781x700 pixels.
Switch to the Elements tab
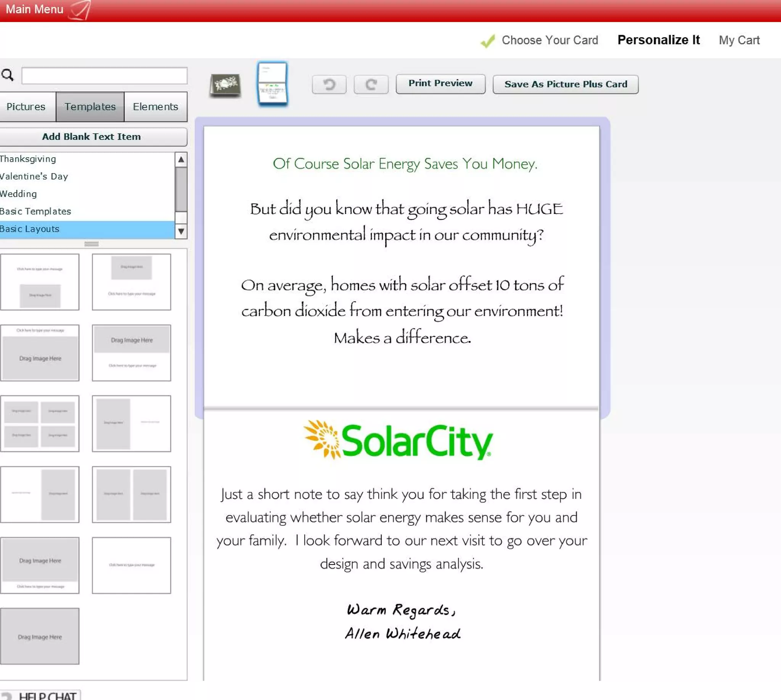155,106
